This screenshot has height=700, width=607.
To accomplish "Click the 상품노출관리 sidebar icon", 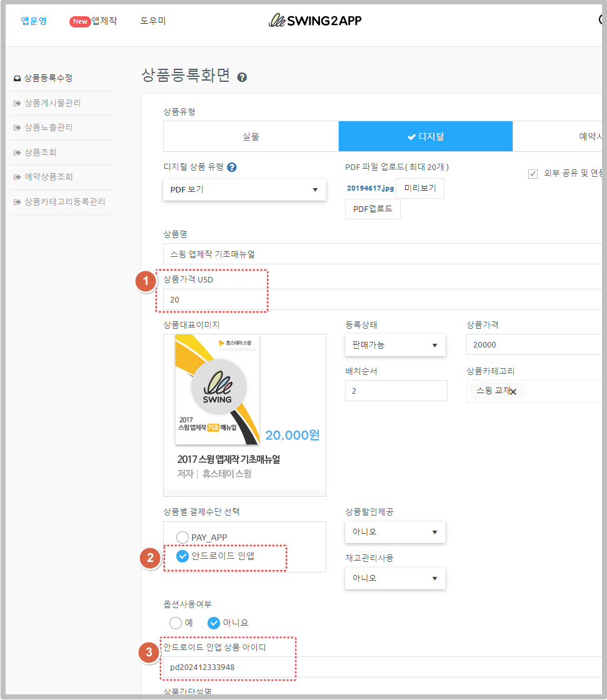I will (18, 127).
